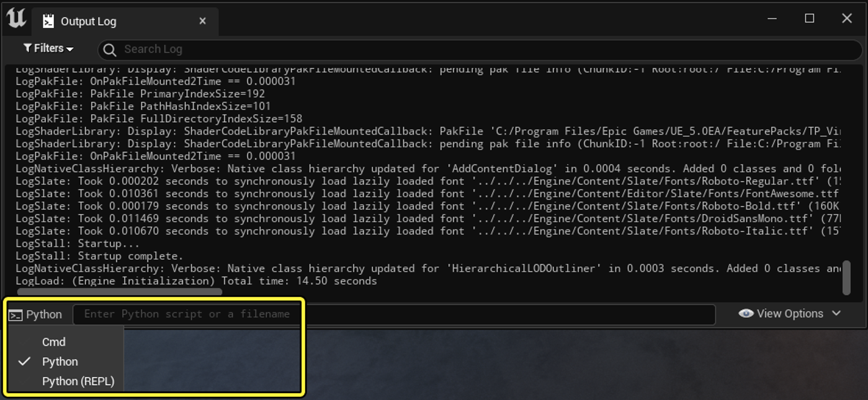This screenshot has height=400, width=868.
Task: Open the Python console type selector
Action: [37, 314]
